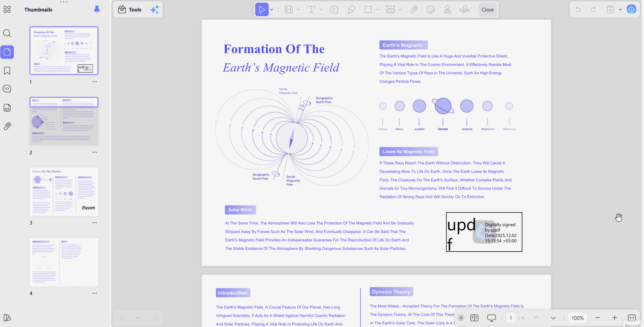This screenshot has height=327, width=644.
Task: Go to the previous page
Action: pos(536,318)
